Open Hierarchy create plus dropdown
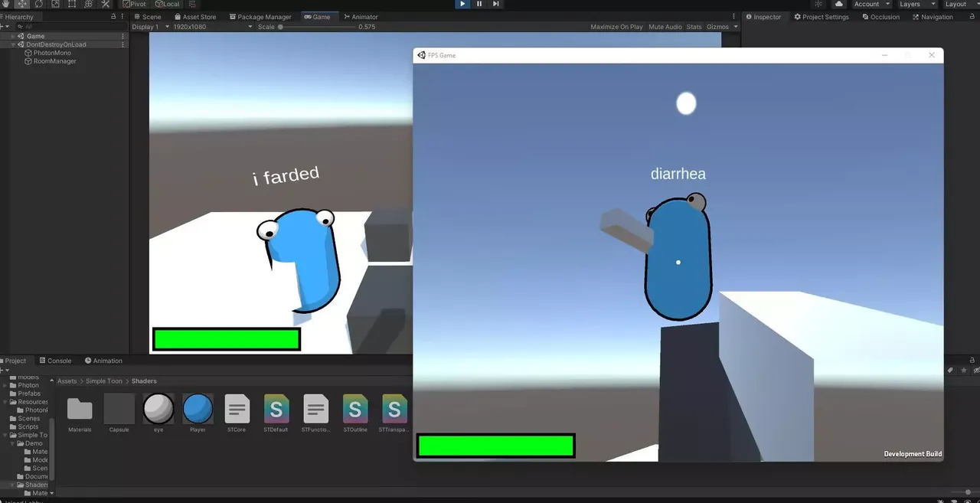Viewport: 980px width, 503px height. [5, 27]
